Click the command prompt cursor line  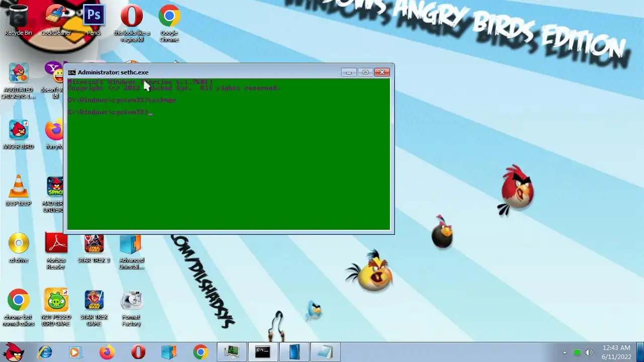[110, 112]
